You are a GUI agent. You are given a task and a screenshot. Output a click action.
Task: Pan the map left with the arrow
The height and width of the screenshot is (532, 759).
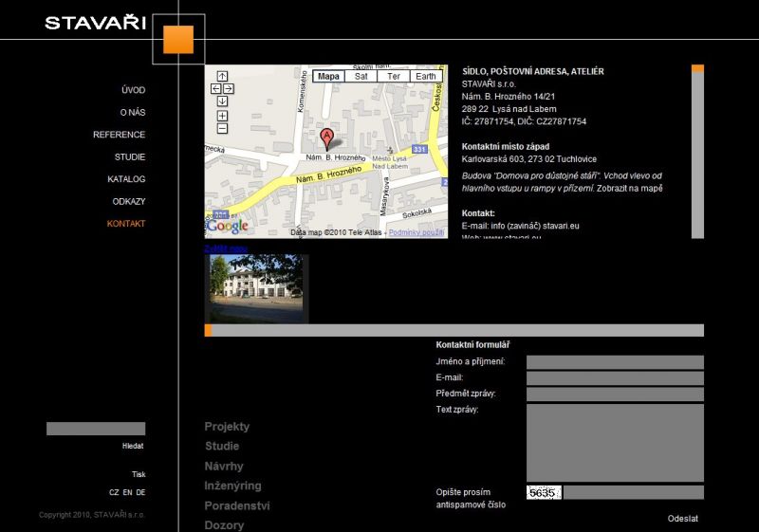pos(214,88)
